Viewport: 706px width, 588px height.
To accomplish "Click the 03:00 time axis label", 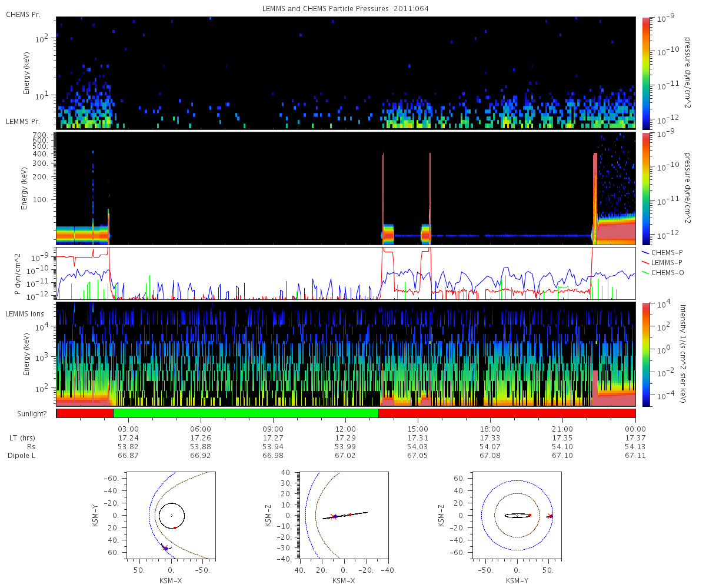I will 128,429.
